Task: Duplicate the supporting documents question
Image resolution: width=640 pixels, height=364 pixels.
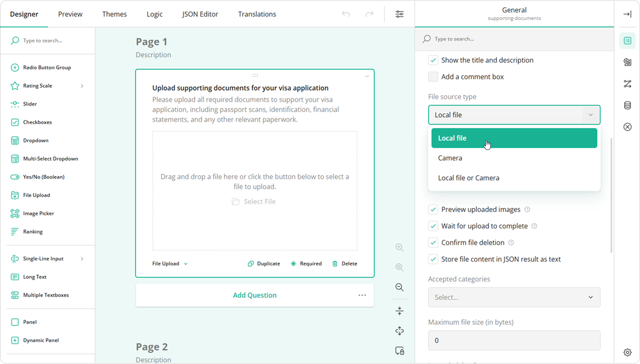Action: (264, 263)
